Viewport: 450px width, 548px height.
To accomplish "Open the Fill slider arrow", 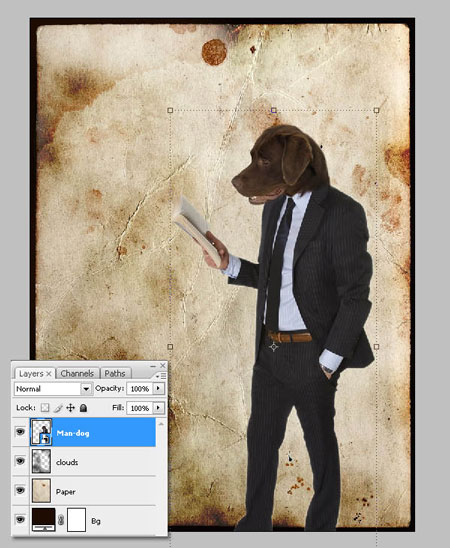I will click(158, 408).
